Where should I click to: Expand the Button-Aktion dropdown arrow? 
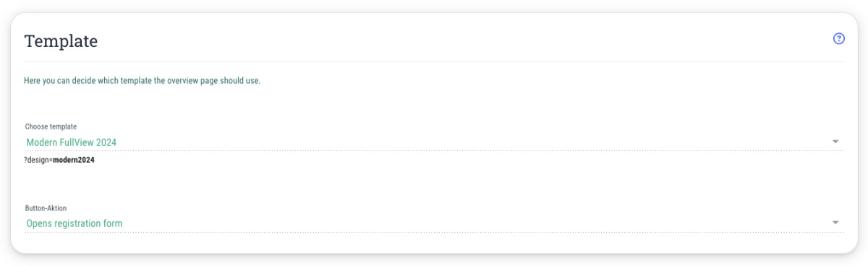click(835, 223)
